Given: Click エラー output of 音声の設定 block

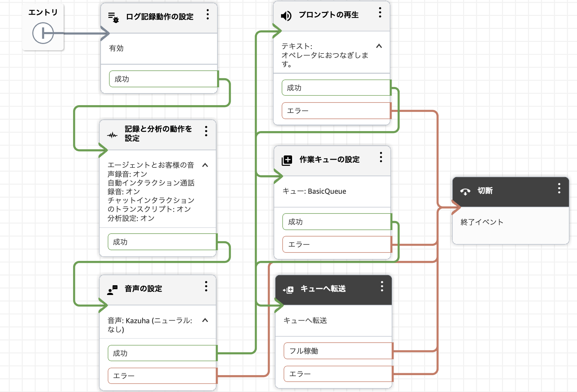Looking at the screenshot, I should pyautogui.click(x=162, y=376).
